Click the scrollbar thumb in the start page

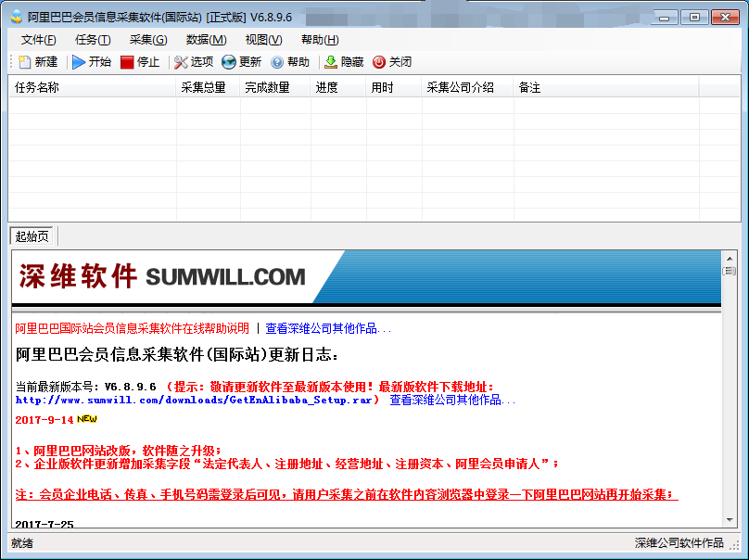point(730,272)
